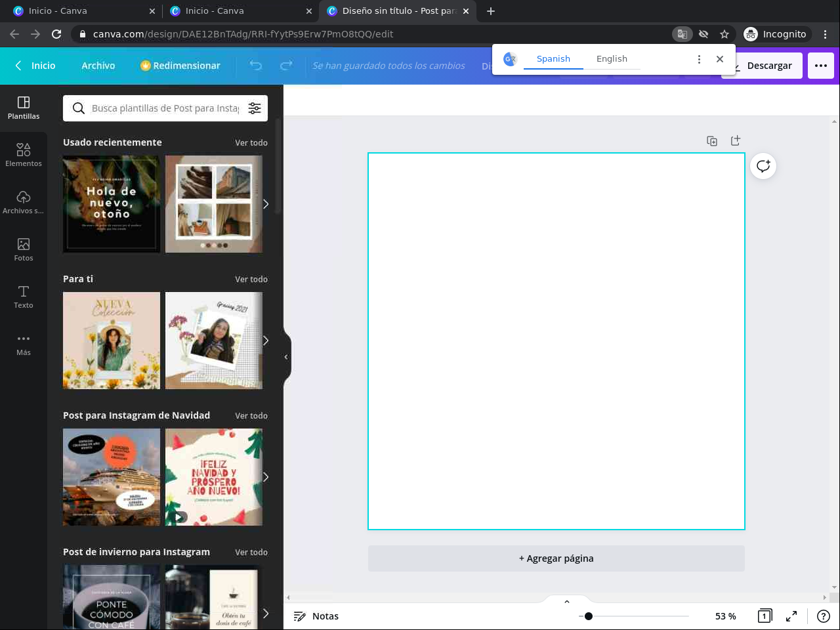Switch to second Inicio - Canva browser tab
Image resolution: width=840 pixels, height=630 pixels.
[x=240, y=11]
